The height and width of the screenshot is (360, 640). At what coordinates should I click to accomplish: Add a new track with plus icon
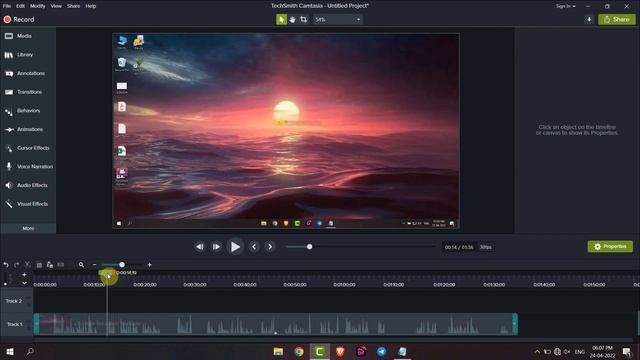(x=24, y=275)
